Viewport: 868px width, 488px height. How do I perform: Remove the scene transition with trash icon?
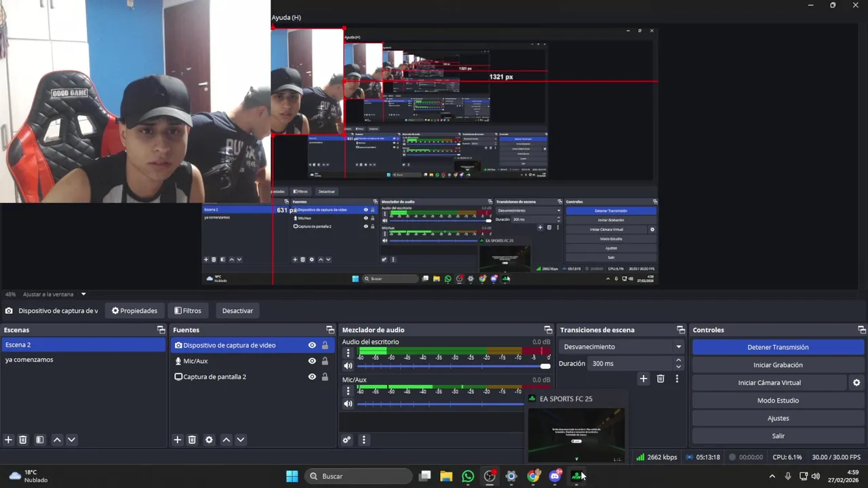click(x=660, y=379)
